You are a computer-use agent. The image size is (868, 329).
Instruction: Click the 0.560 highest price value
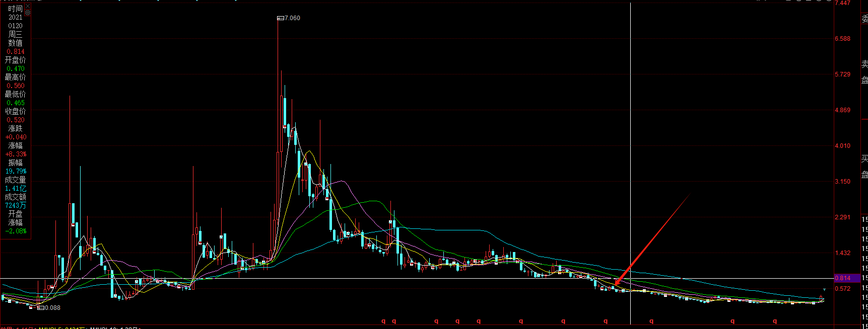[16, 86]
